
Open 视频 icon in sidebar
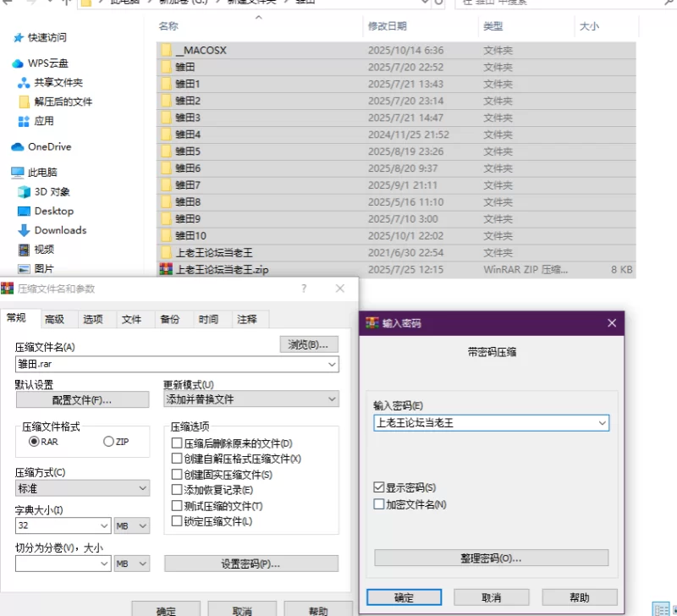click(25, 250)
